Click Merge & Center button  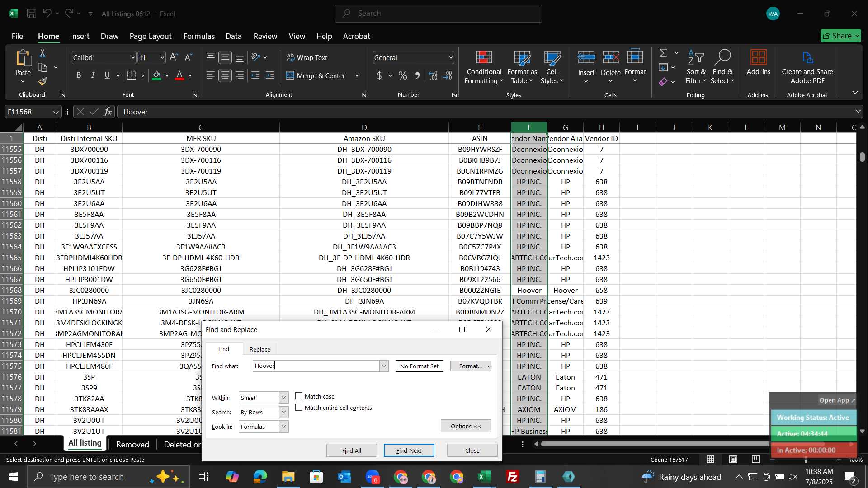click(316, 75)
